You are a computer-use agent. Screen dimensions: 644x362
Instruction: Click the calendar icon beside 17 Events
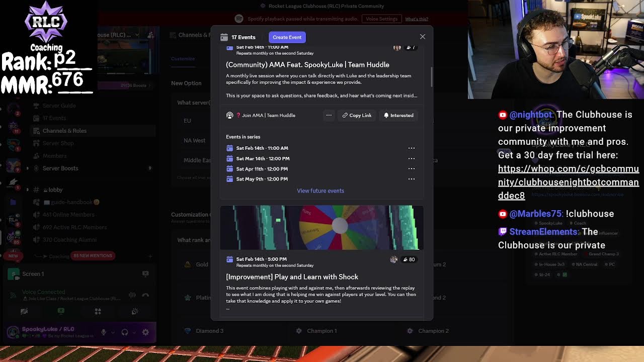224,37
